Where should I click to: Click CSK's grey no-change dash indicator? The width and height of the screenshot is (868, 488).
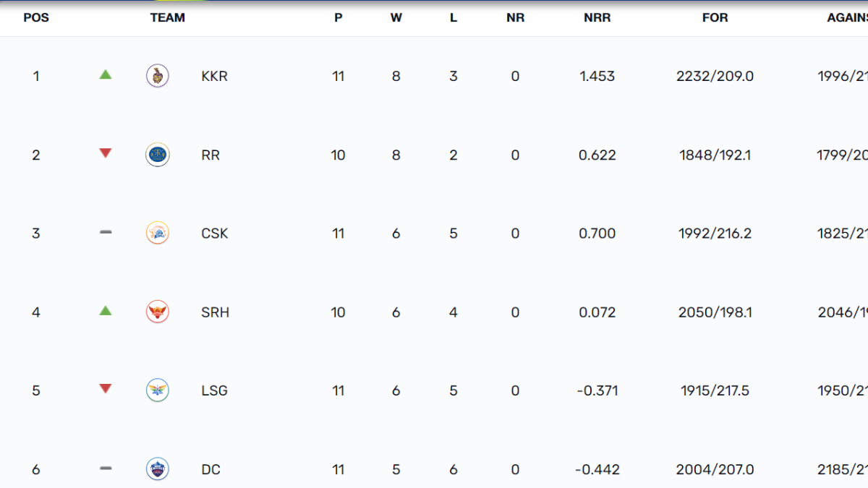pos(106,232)
